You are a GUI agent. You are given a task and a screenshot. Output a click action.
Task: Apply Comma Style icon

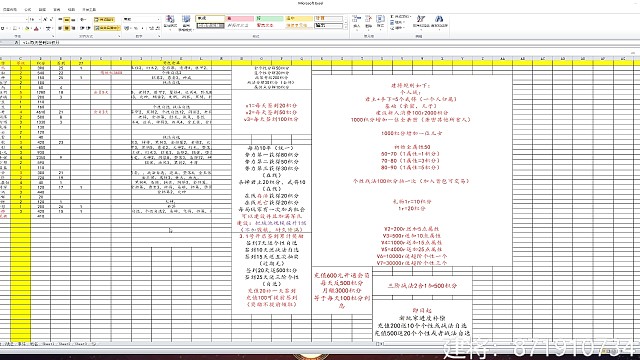[142, 29]
